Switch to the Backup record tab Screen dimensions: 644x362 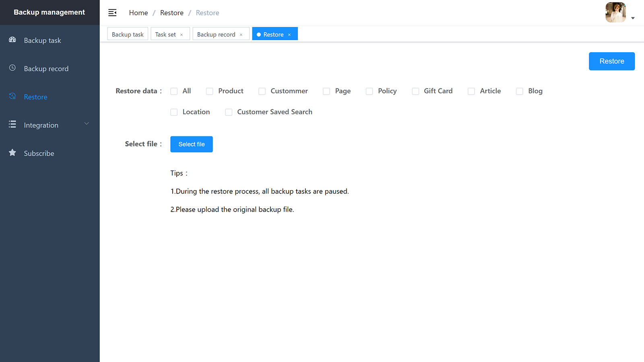[216, 35]
